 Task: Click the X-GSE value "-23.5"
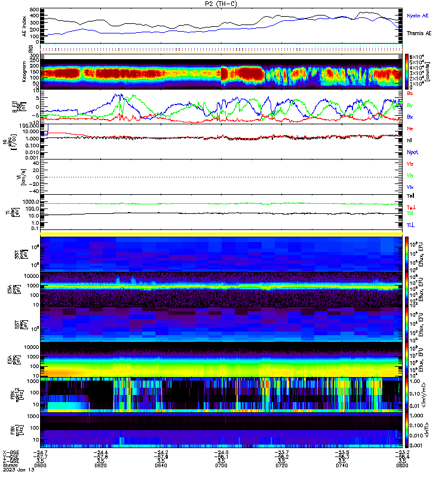(x=342, y=452)
